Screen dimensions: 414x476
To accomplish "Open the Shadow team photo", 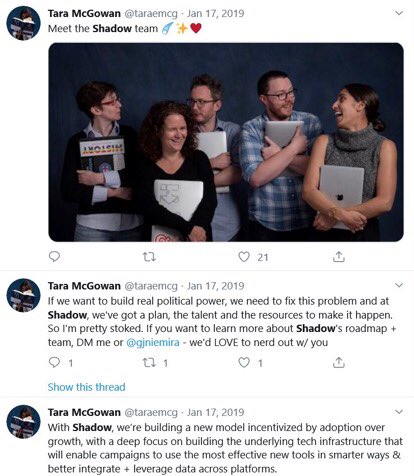I will [226, 142].
